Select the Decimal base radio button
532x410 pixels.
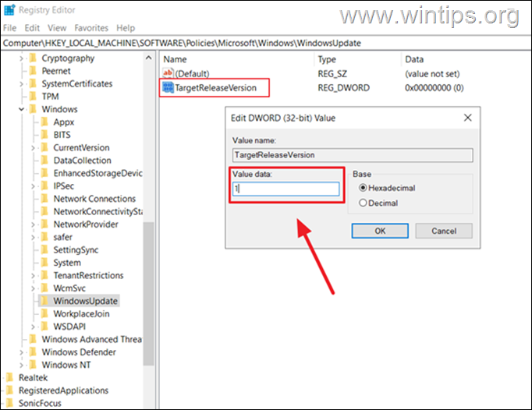pyautogui.click(x=363, y=203)
